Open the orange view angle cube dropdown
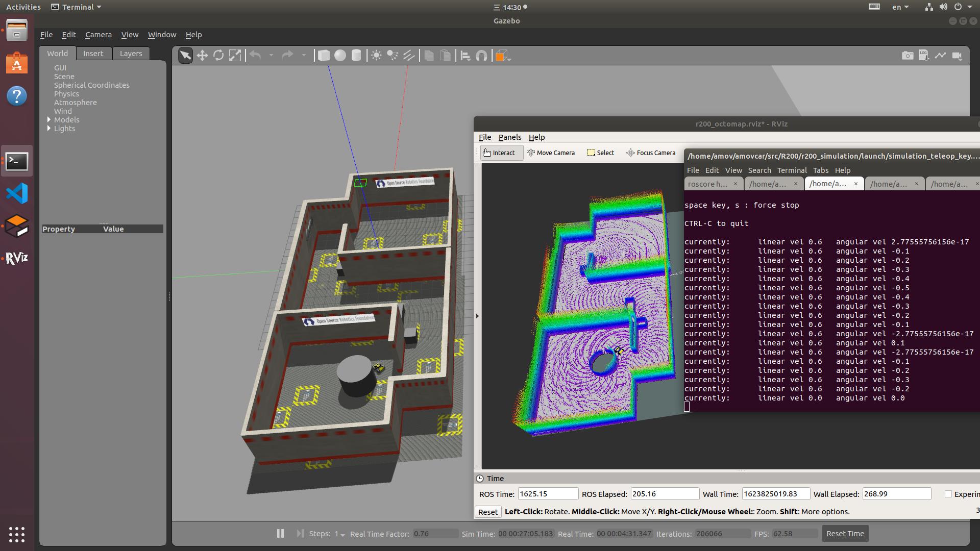Screen dimensions: 980x551 (x=503, y=56)
